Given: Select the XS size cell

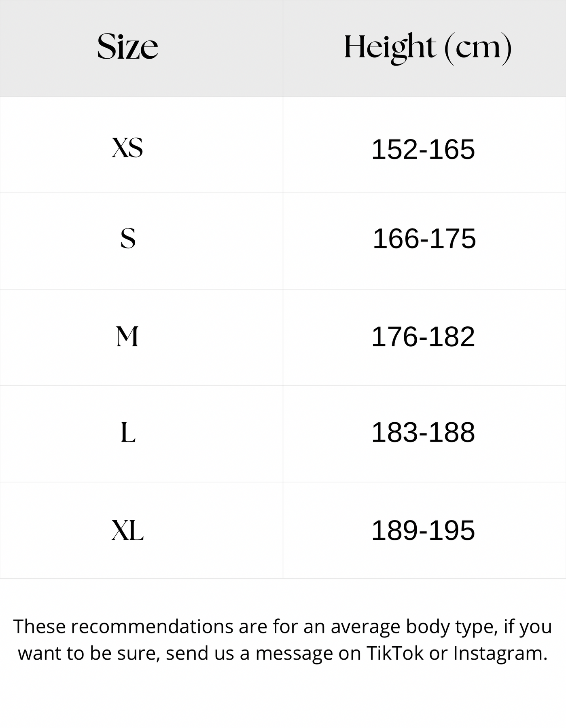Looking at the screenshot, I should [127, 148].
